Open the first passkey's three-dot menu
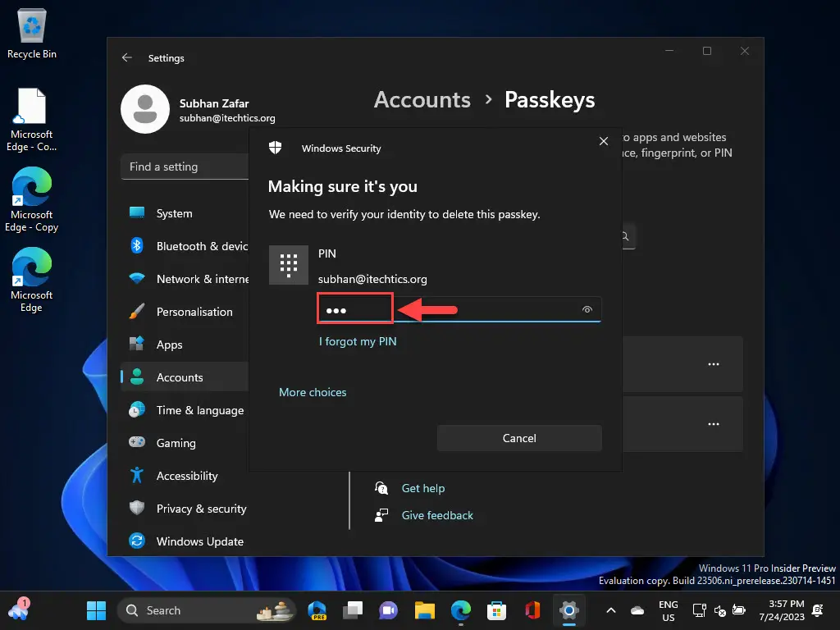Image resolution: width=840 pixels, height=630 pixels. [713, 364]
